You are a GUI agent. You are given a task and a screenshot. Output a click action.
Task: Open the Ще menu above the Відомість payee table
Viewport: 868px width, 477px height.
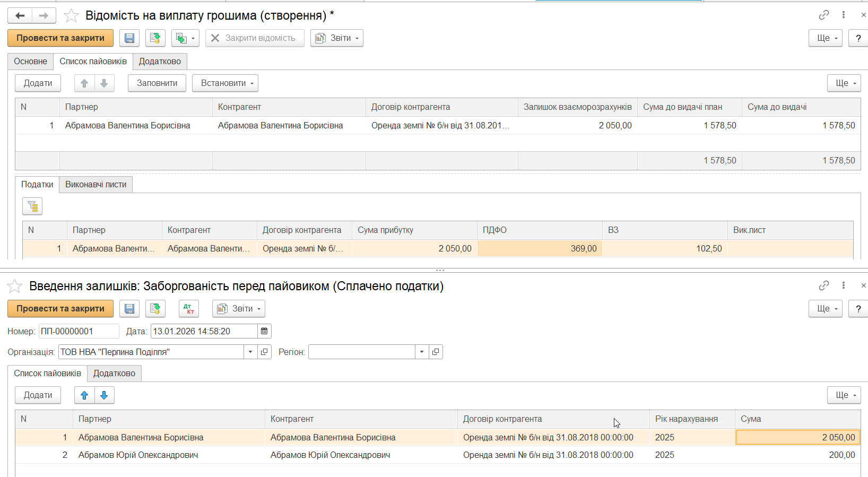click(x=844, y=83)
